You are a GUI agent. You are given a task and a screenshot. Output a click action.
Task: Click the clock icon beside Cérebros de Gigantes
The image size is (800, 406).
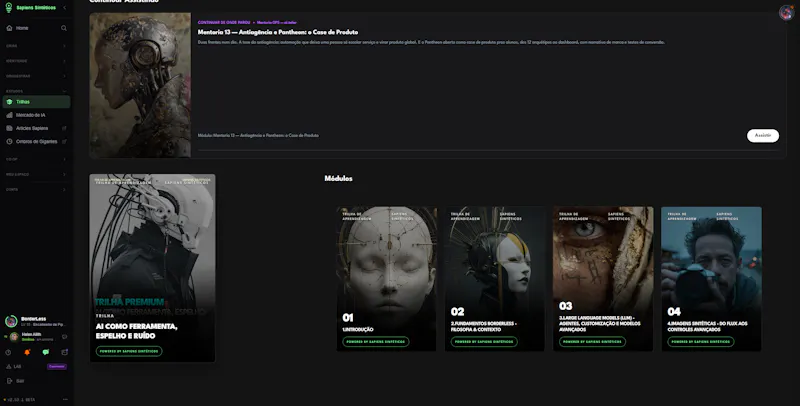click(x=9, y=142)
